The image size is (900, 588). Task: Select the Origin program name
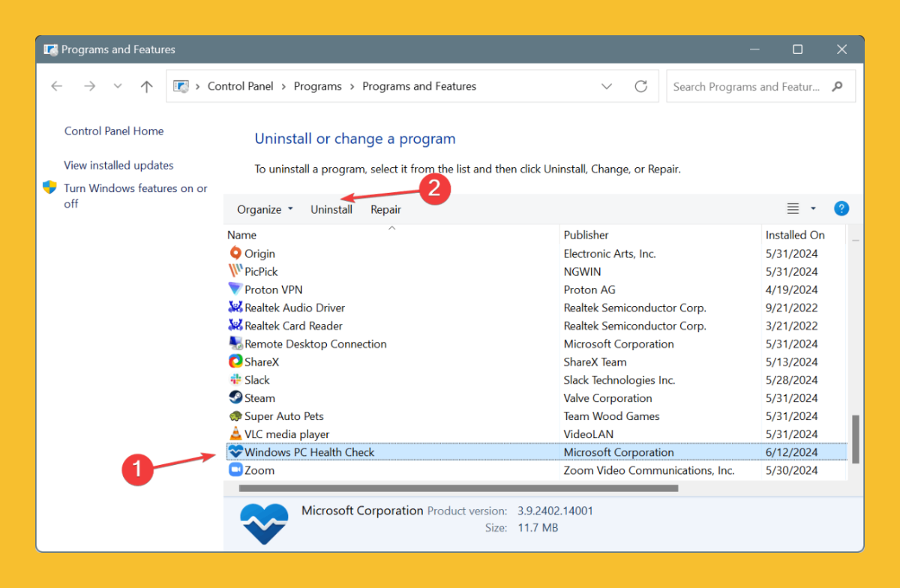[x=260, y=253]
